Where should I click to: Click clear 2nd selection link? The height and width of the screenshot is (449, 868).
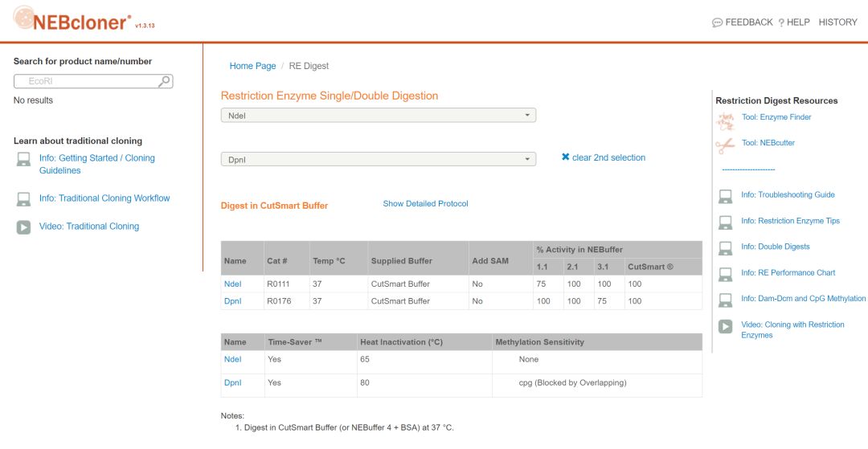608,157
